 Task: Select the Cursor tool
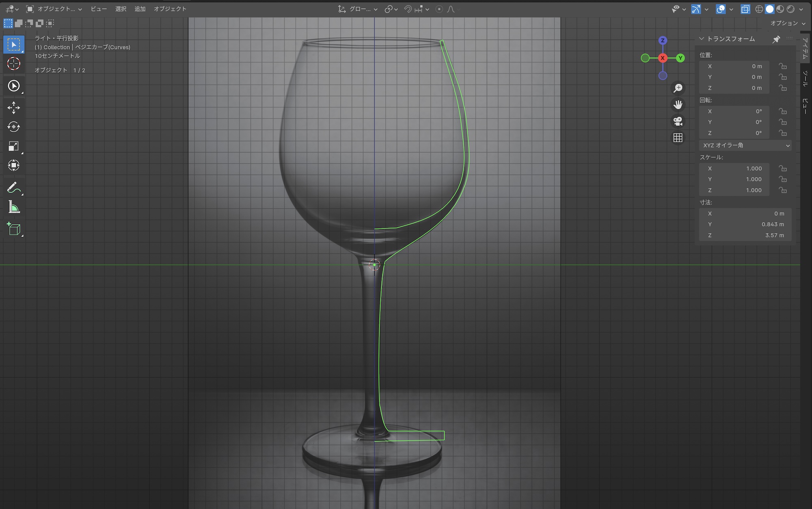pyautogui.click(x=14, y=64)
